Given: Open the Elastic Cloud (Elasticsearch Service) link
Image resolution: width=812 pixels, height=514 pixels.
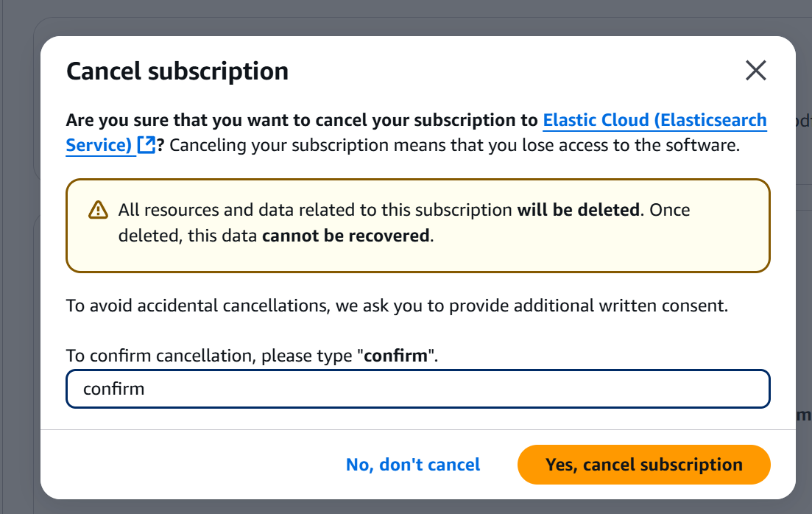Looking at the screenshot, I should [x=654, y=120].
